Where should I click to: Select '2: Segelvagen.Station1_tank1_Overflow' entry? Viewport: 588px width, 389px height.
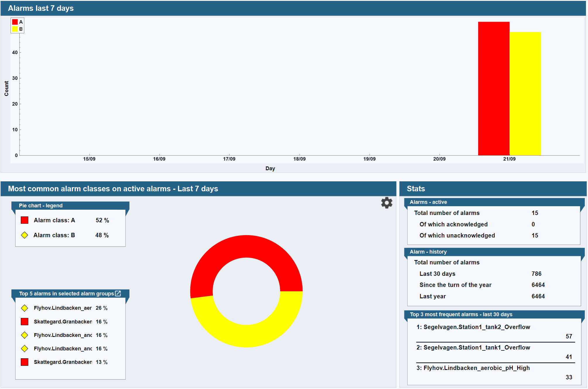(x=473, y=347)
